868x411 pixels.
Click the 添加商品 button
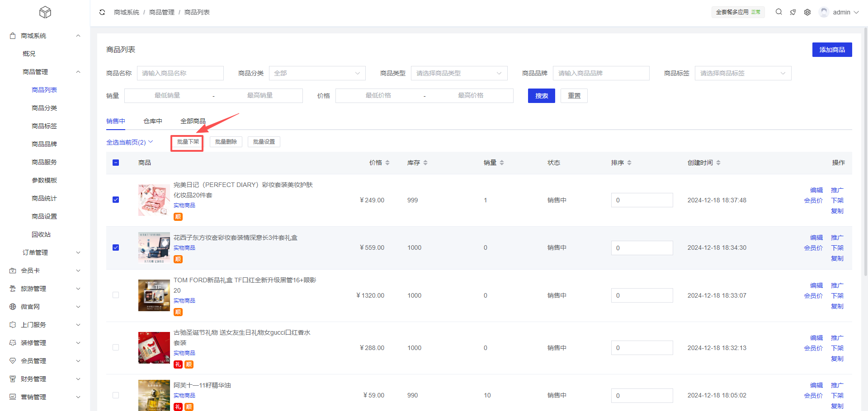(832, 50)
